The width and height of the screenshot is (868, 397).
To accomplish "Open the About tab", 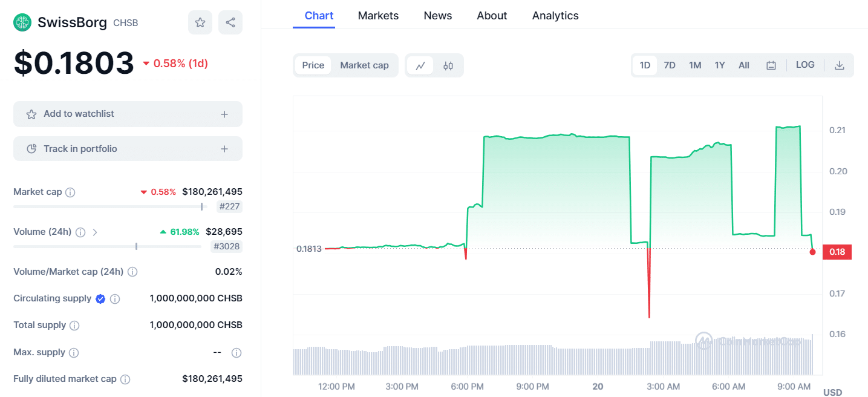I will tap(492, 16).
